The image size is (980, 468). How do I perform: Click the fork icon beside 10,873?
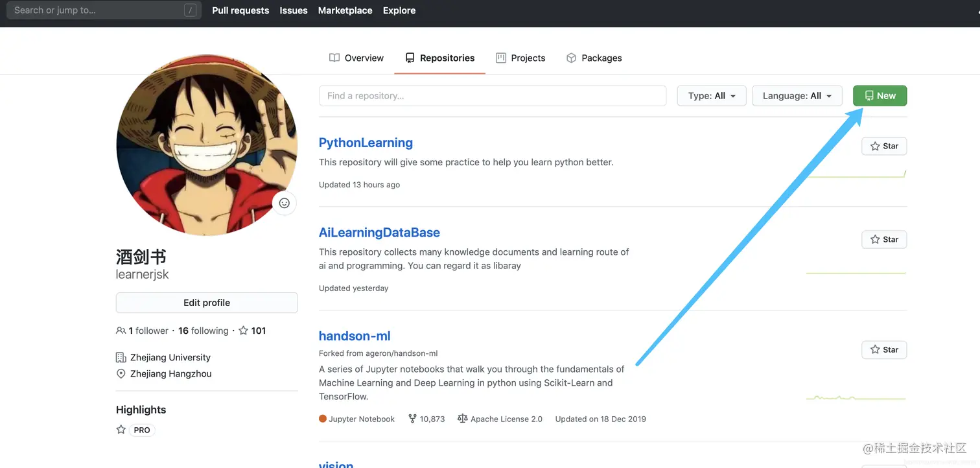tap(412, 419)
